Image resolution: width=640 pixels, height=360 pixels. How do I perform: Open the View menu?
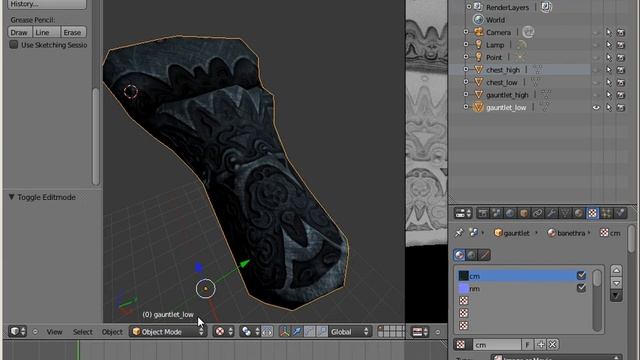pyautogui.click(x=54, y=332)
